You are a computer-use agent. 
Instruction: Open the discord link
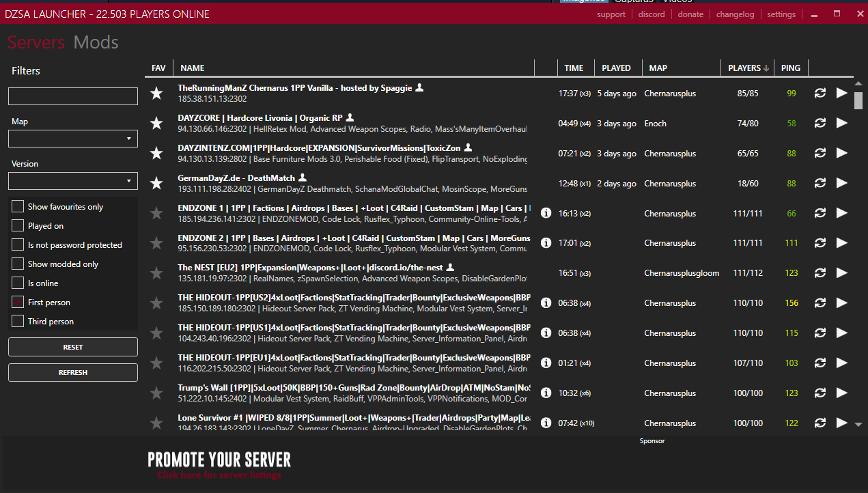coord(652,14)
